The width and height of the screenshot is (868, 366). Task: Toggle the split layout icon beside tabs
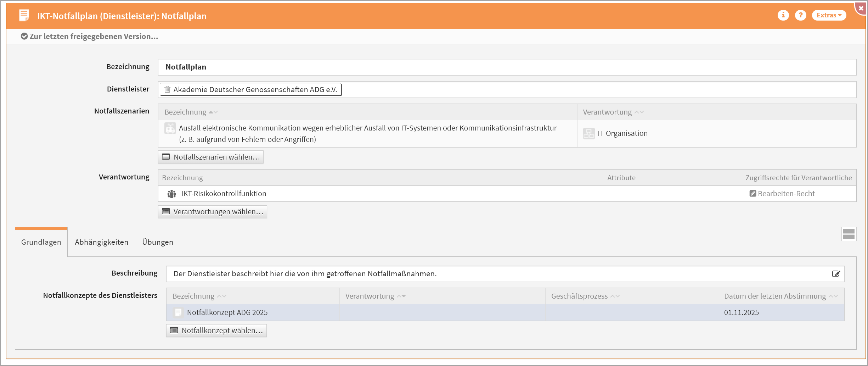pos(849,234)
